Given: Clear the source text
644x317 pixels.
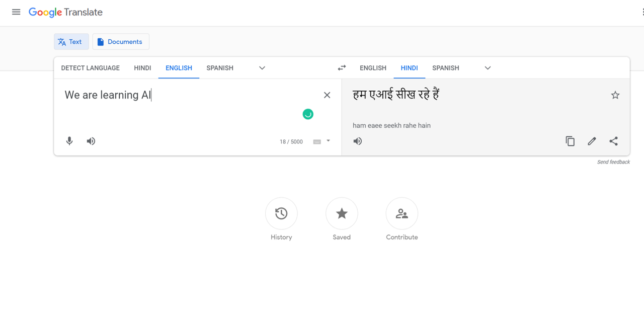Looking at the screenshot, I should click(327, 95).
